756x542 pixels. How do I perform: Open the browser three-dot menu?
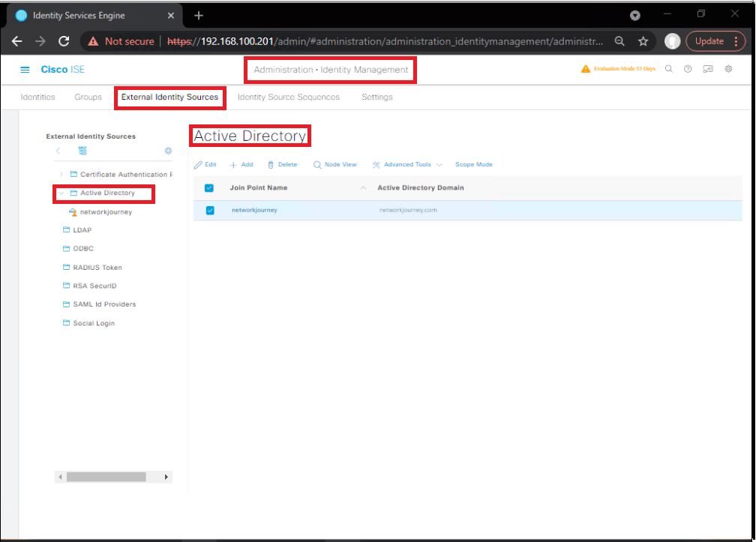click(x=736, y=41)
